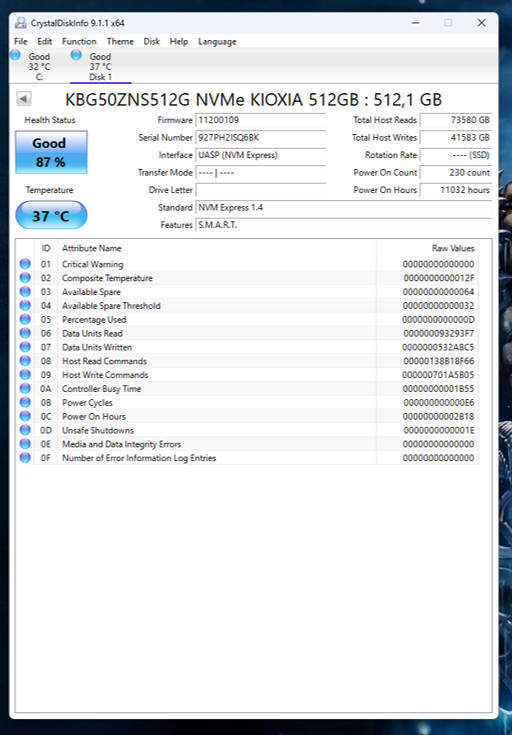Click the status orb for Host Read Commands
Viewport: 512px width, 735px height.
(25, 361)
